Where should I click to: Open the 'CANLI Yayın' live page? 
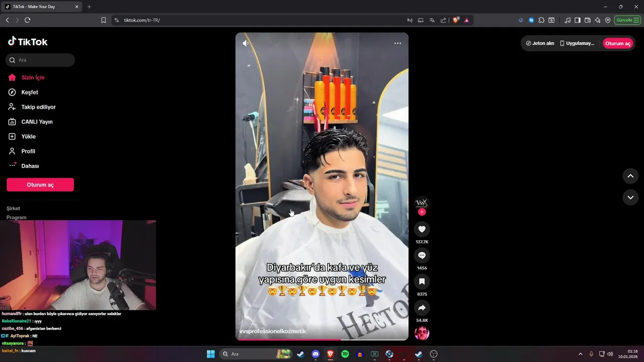coord(37,122)
